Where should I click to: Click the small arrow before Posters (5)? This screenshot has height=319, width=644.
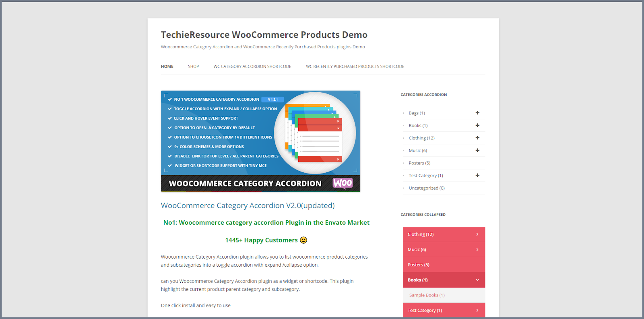pyautogui.click(x=403, y=163)
